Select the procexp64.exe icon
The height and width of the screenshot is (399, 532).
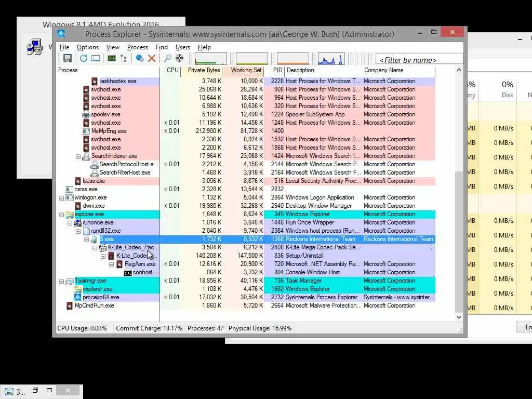[x=78, y=297]
